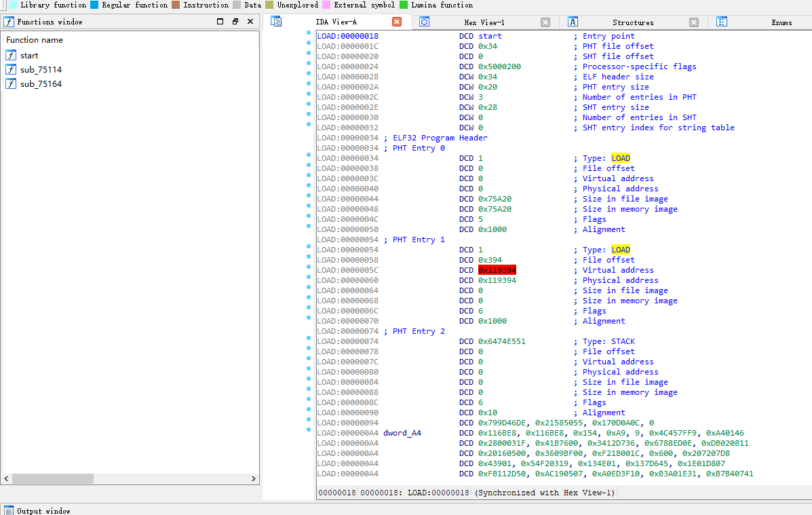
Task: Click the Function name column header
Action: coord(35,40)
